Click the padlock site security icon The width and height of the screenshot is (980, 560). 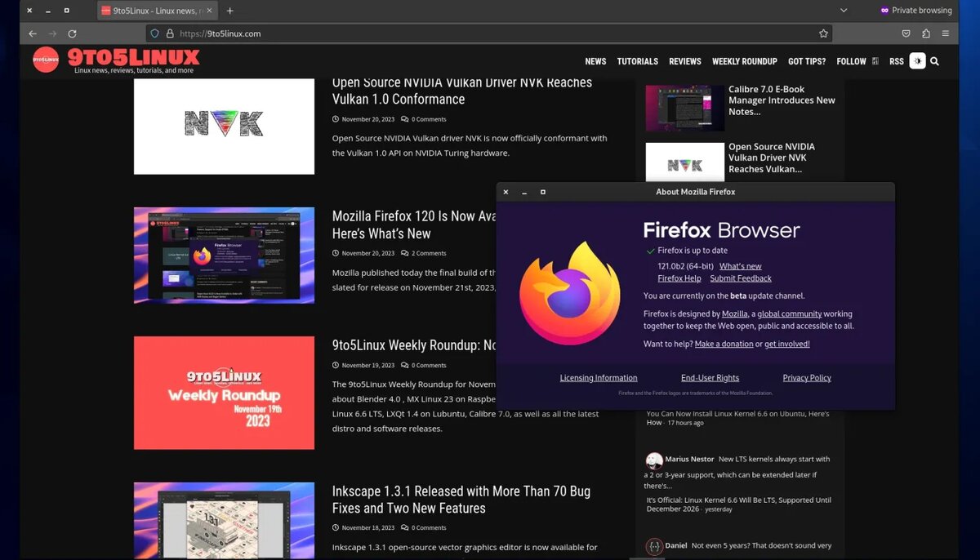(x=170, y=33)
